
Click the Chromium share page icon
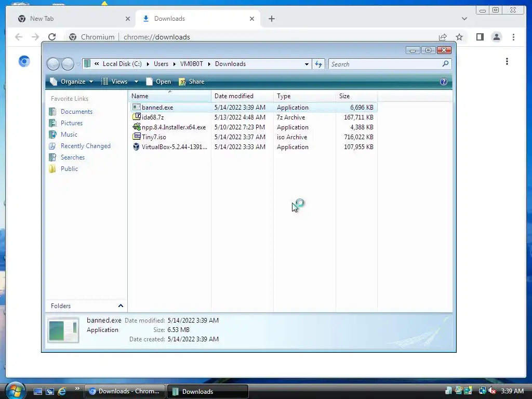coord(443,37)
